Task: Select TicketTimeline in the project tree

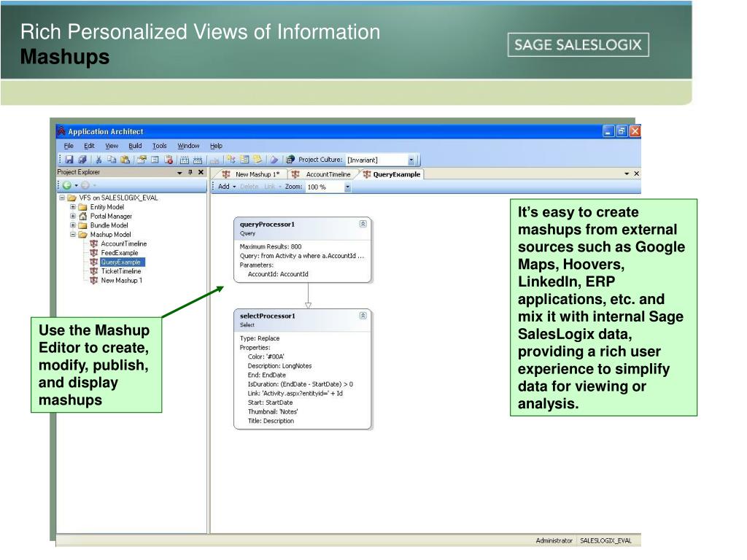Action: [121, 271]
